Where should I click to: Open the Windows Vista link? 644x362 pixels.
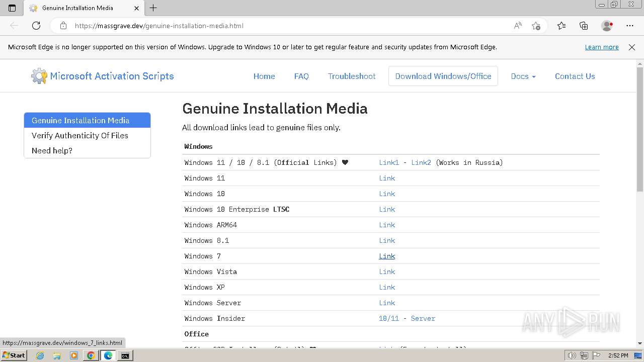387,271
